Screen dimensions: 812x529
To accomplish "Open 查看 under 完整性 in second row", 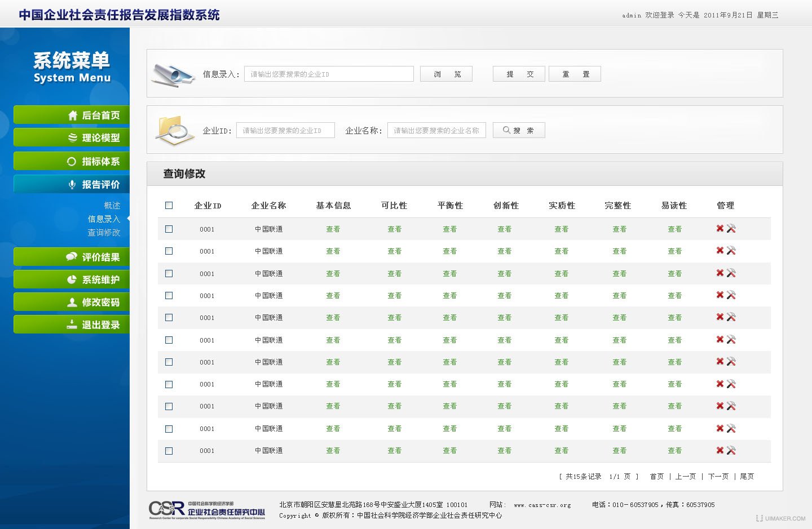I will [x=620, y=251].
